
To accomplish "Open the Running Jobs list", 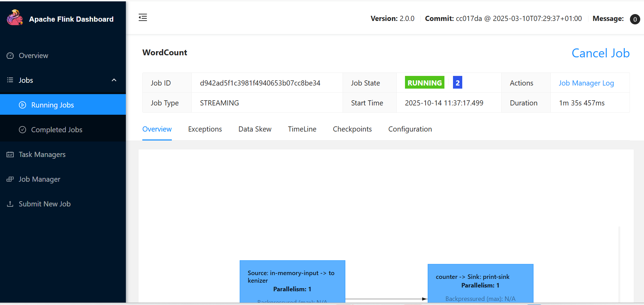I will tap(63, 105).
